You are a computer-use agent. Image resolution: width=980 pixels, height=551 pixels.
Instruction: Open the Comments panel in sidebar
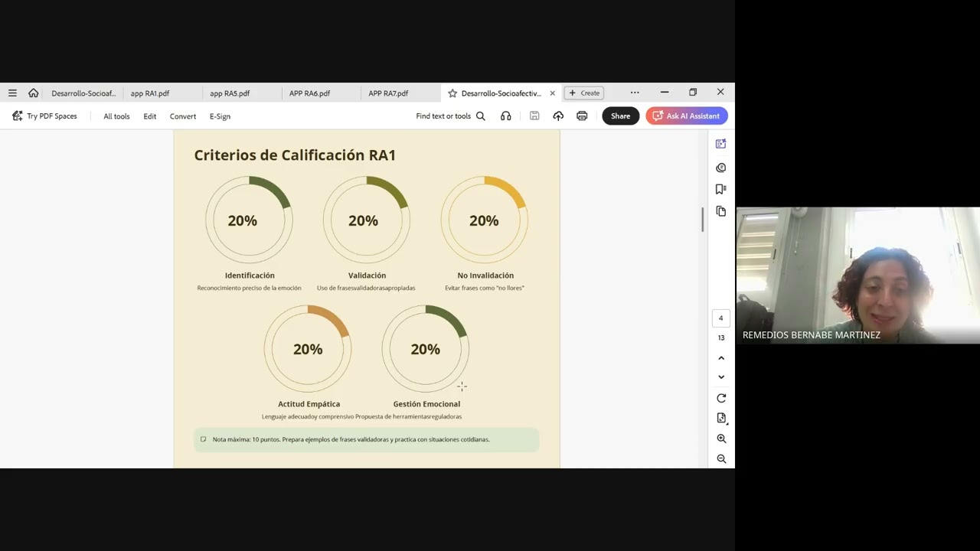[x=720, y=168]
